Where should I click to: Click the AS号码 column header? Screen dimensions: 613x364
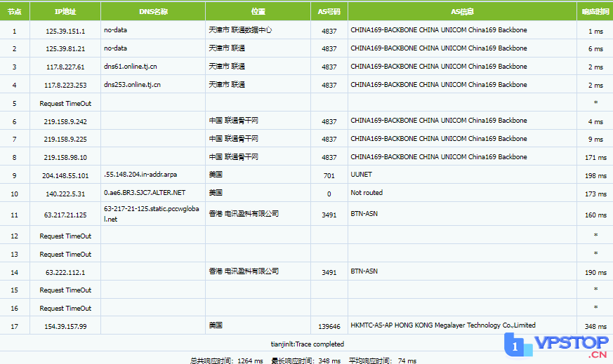pyautogui.click(x=329, y=12)
